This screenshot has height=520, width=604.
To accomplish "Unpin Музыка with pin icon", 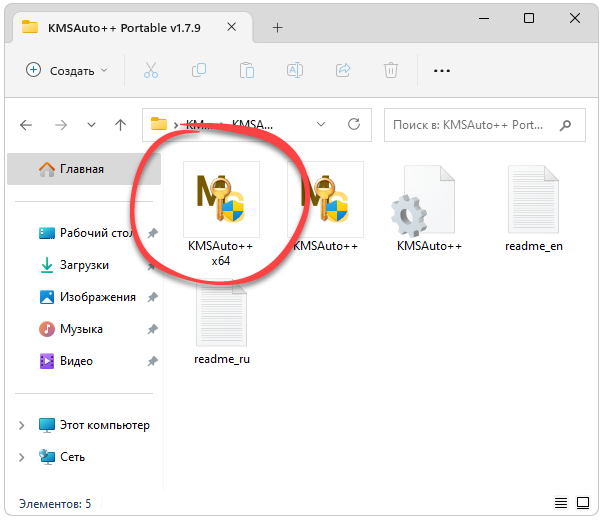I will click(153, 329).
